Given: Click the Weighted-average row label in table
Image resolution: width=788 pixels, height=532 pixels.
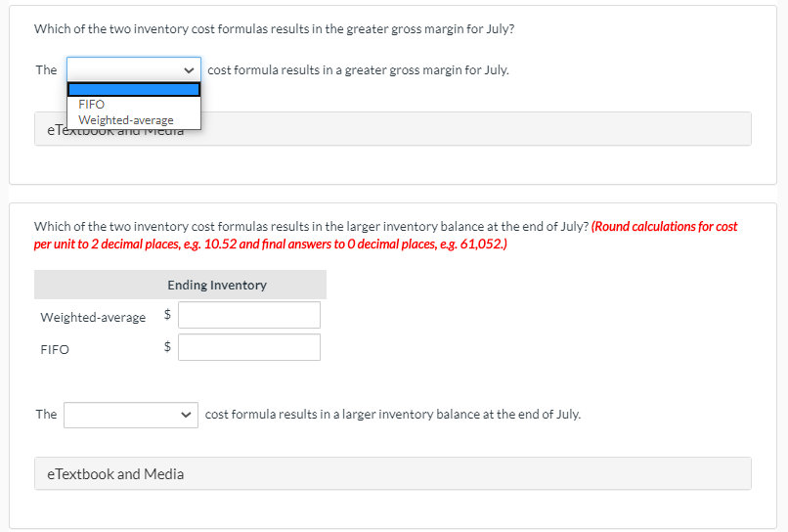Looking at the screenshot, I should 93,317.
